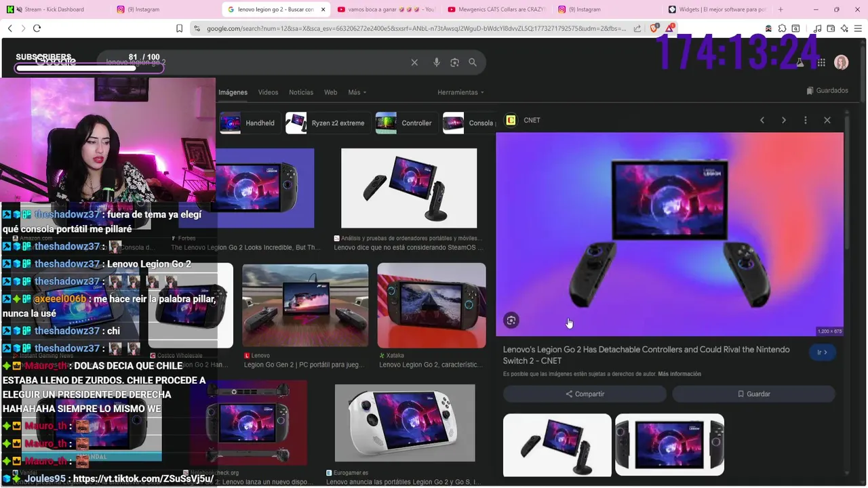Viewport: 868px width, 488px height.
Task: Click the Compartir button
Action: pos(585,394)
